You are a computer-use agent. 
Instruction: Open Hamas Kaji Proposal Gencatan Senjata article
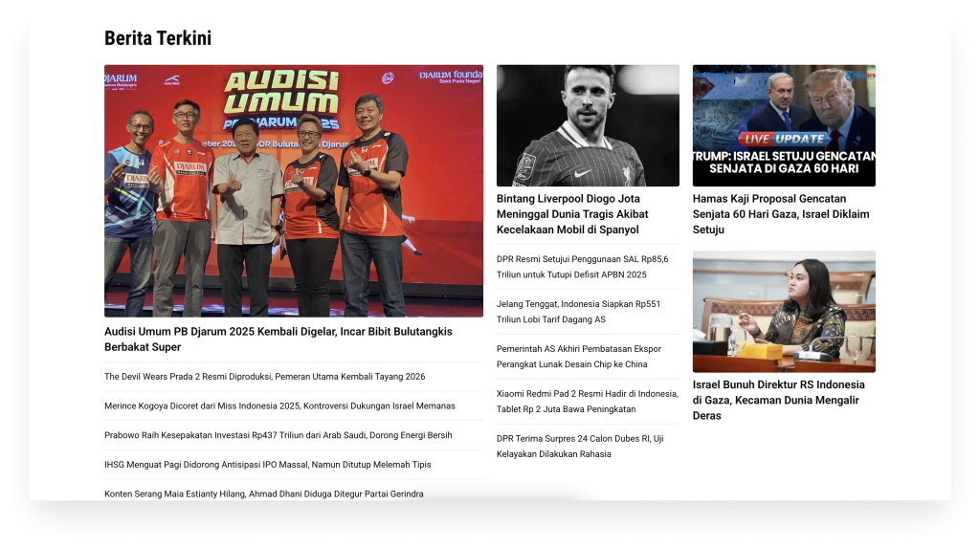point(781,214)
